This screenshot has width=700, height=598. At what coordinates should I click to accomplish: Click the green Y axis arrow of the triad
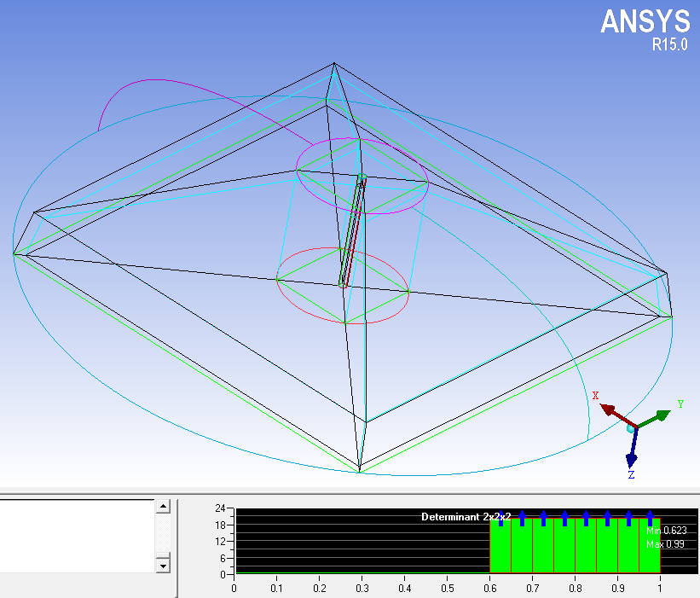(x=658, y=417)
